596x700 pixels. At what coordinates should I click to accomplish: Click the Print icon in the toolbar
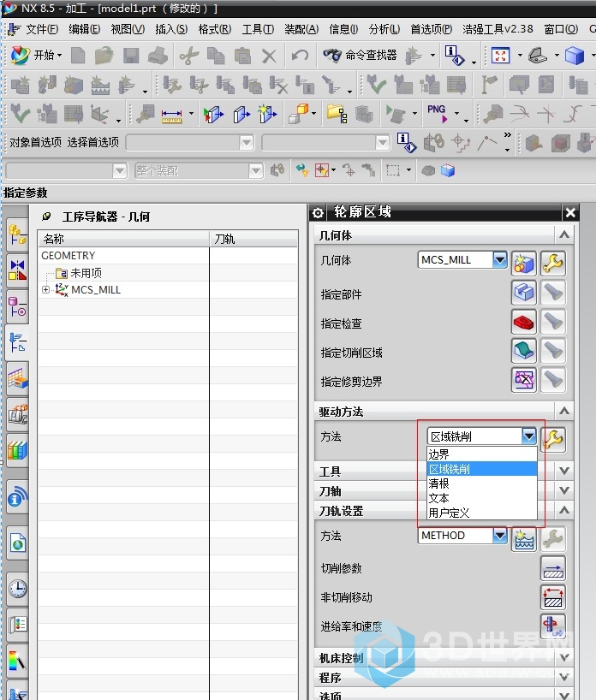click(x=158, y=56)
